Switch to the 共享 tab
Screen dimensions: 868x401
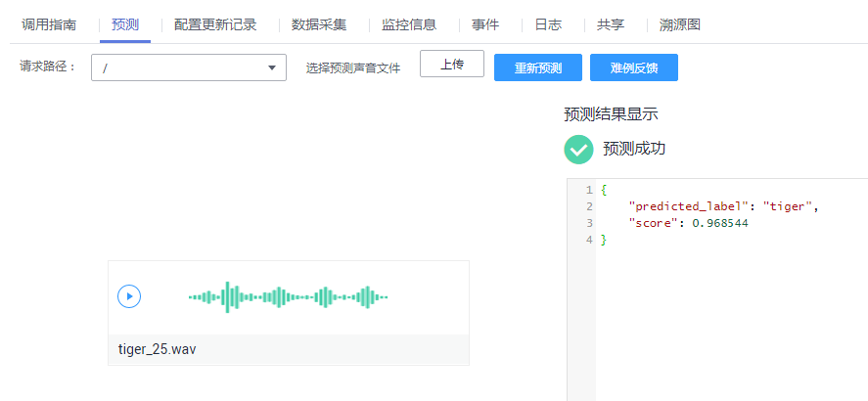[x=611, y=24]
